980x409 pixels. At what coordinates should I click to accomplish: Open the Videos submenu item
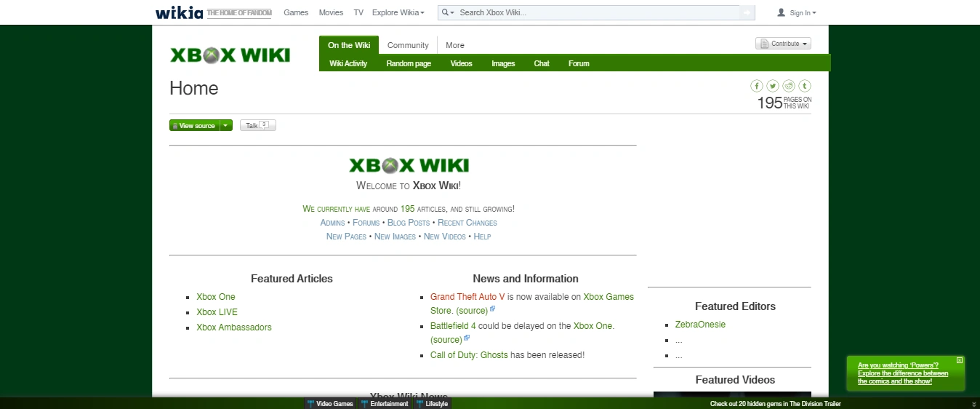[x=461, y=63]
